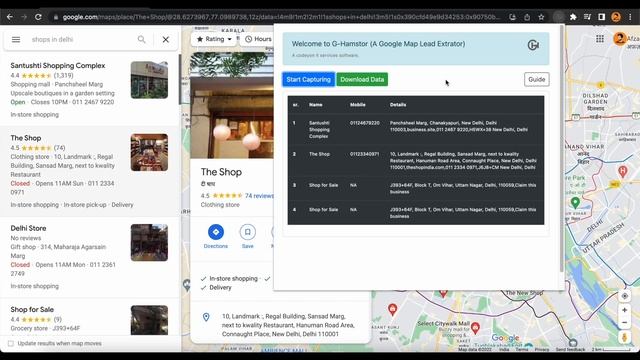
Task: Select Santushti Shopping Complex result
Action: [x=90, y=90]
